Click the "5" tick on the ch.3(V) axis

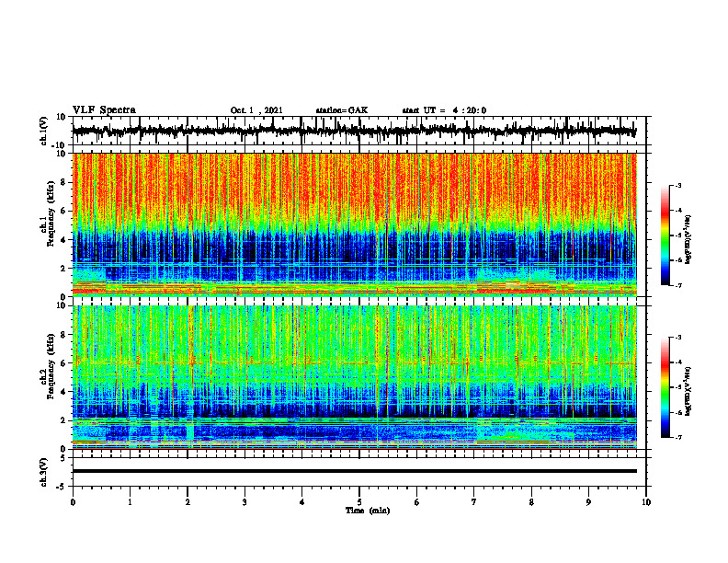[64, 458]
